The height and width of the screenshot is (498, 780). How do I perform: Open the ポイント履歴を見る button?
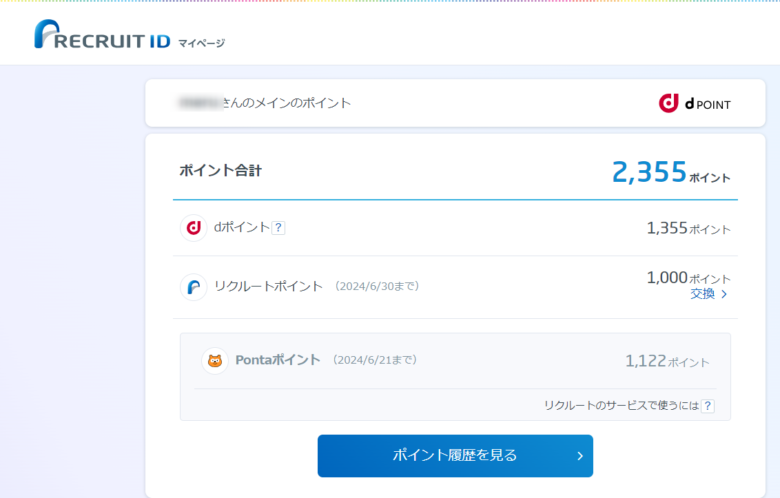click(455, 456)
